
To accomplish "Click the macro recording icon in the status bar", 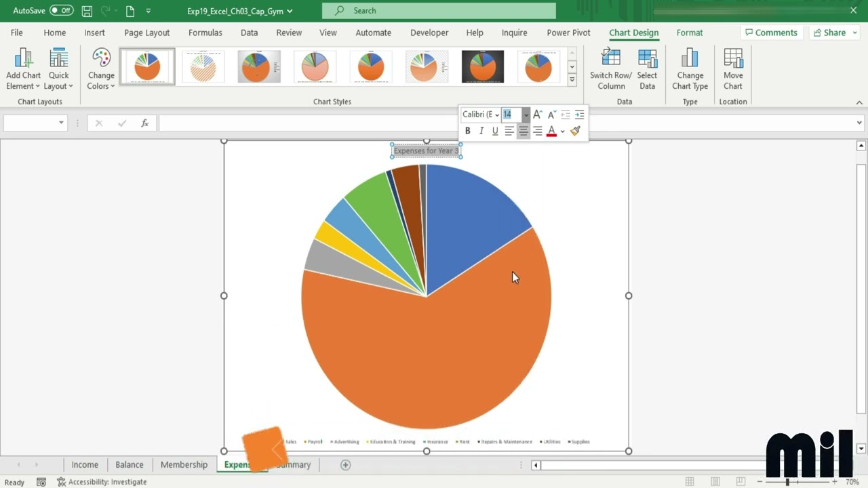I will [41, 482].
